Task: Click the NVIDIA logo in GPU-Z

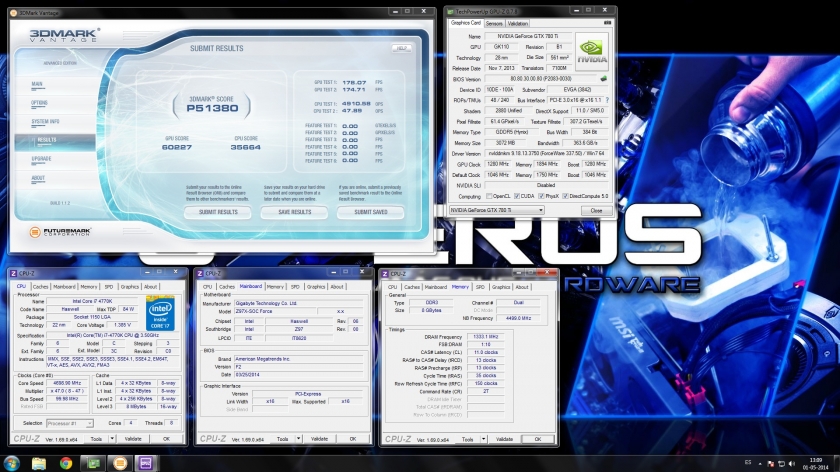Action: (592, 51)
